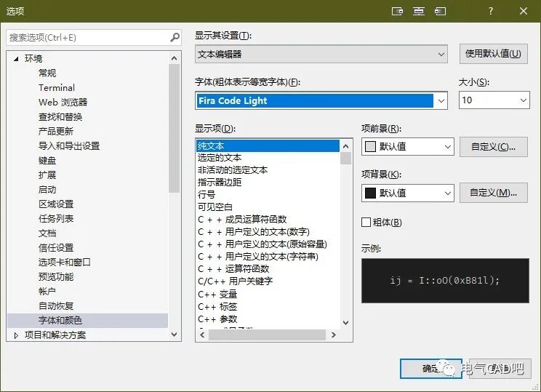Expand the 项目和解决方案 node
Viewport: 541px width, 392px height.
(x=16, y=335)
